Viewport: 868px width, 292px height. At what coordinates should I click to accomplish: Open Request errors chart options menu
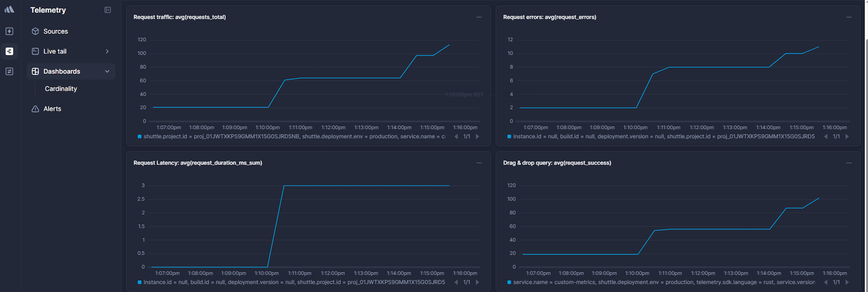tap(848, 17)
